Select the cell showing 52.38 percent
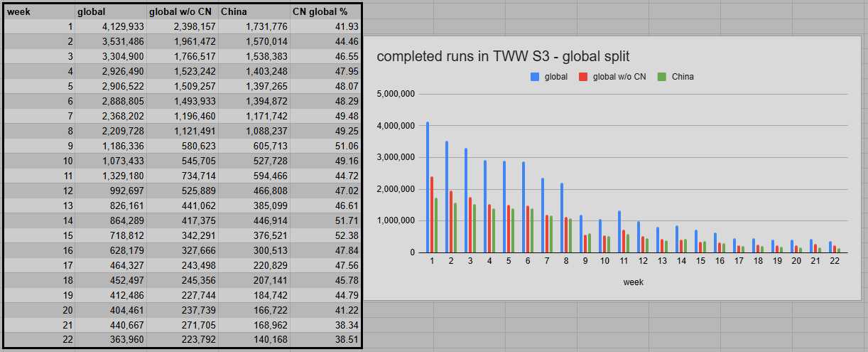 325,235
